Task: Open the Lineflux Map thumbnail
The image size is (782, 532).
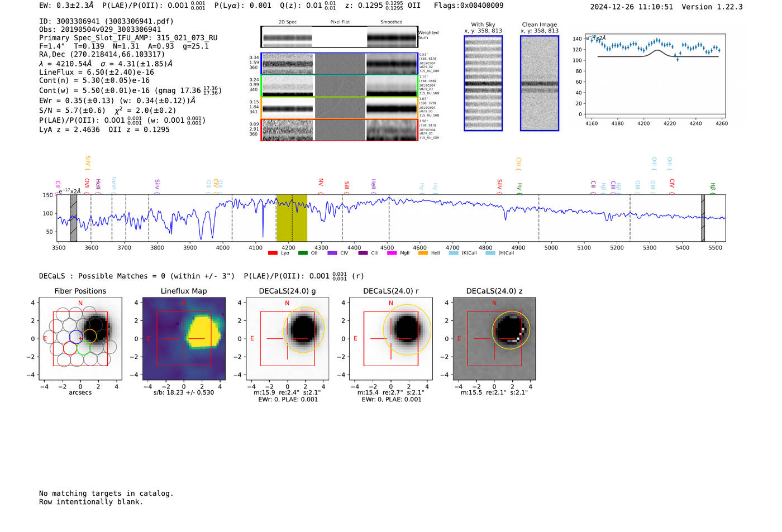Action: coord(184,338)
